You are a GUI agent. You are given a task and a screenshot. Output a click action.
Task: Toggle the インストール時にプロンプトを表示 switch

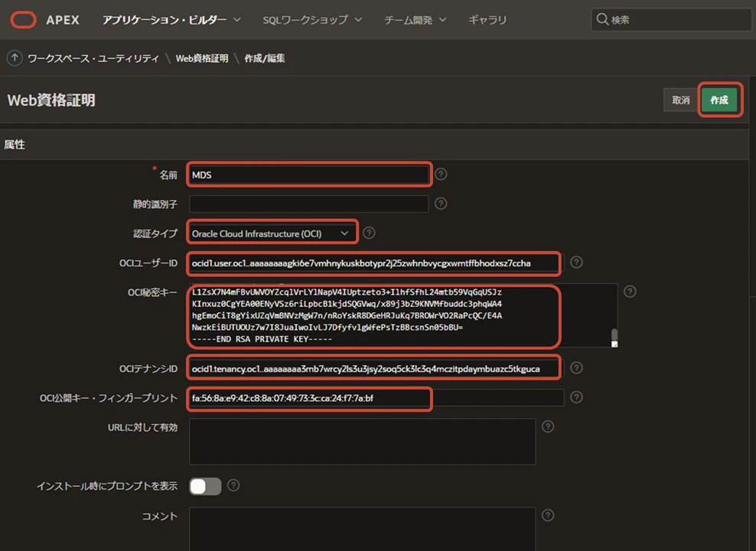(x=205, y=487)
